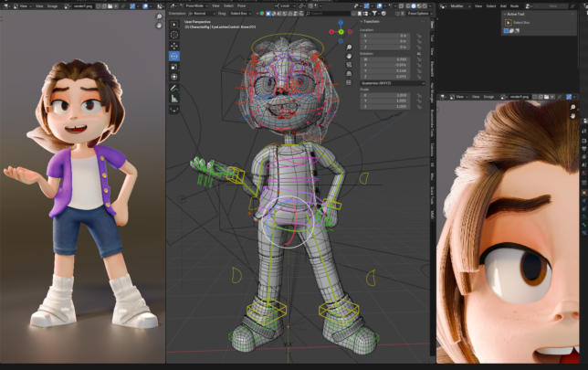Toggle the lock next to Location X
This screenshot has width=588, height=370.
[419, 35]
